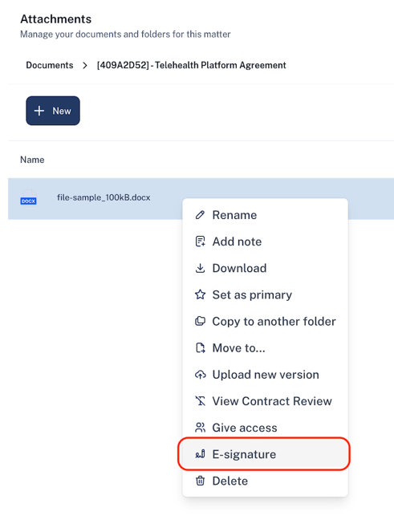The image size is (394, 532).
Task: Choose Upload new version from menu
Action: click(265, 374)
